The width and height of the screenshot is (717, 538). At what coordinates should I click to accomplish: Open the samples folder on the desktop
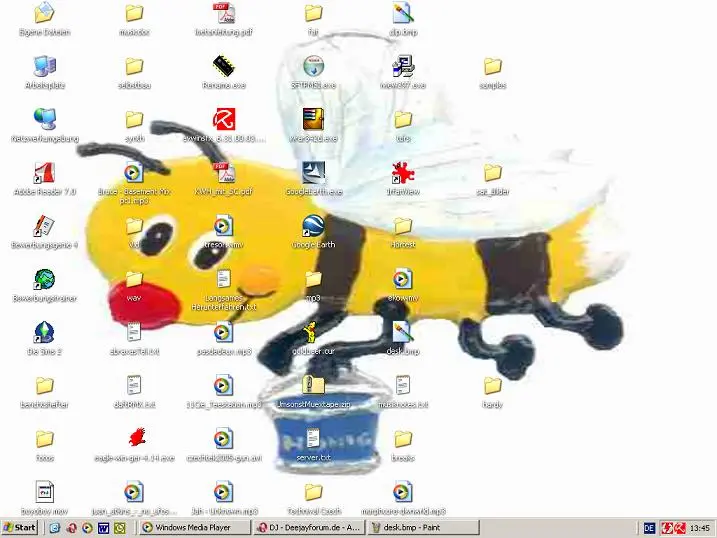pyautogui.click(x=492, y=67)
